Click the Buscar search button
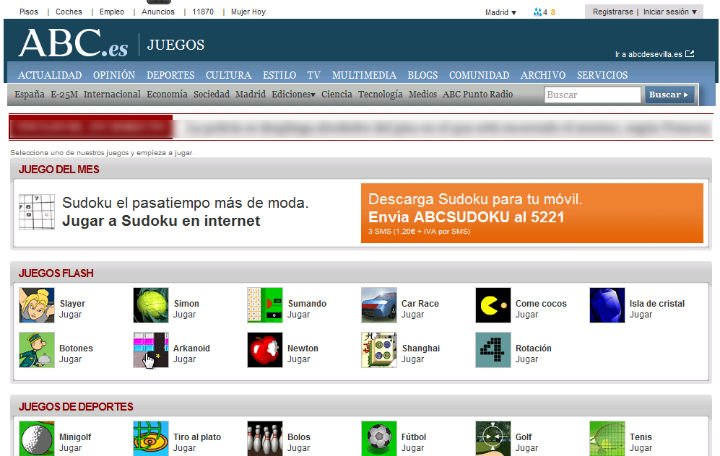 coord(669,95)
